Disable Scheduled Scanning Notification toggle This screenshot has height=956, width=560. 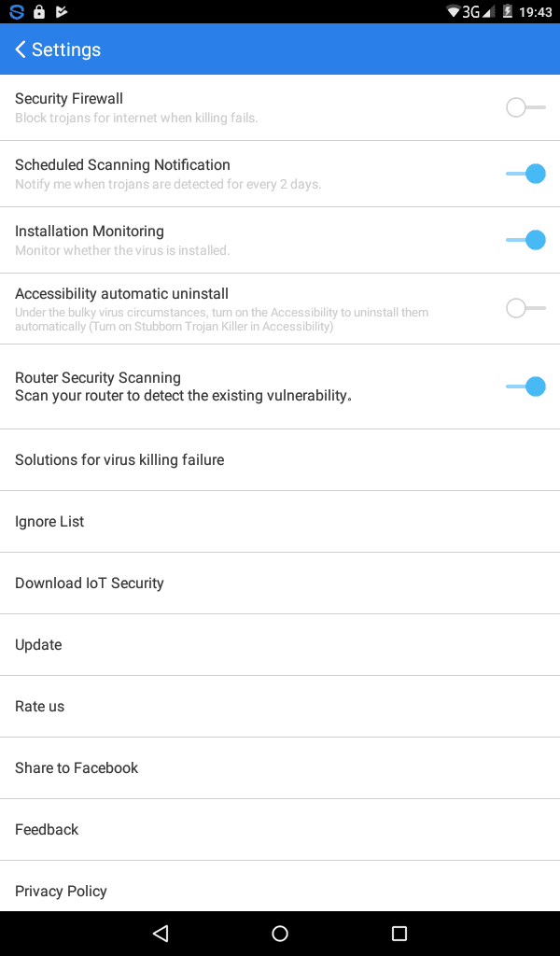point(525,174)
